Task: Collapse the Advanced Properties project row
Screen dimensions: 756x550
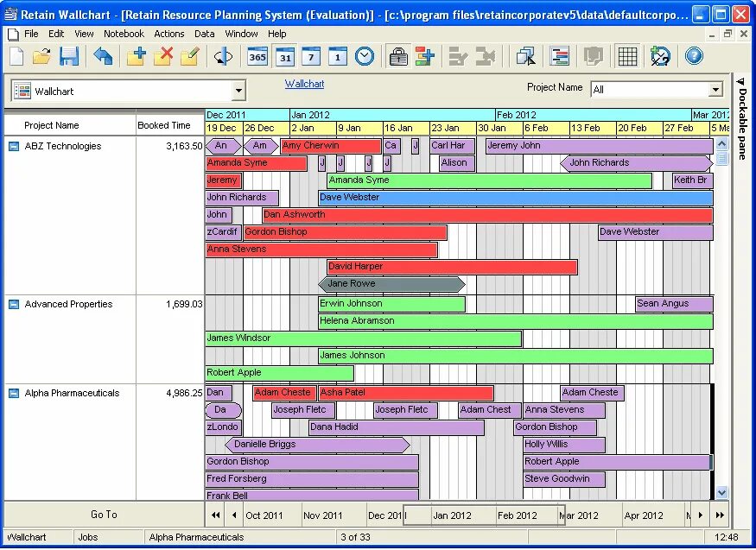Action: (14, 305)
